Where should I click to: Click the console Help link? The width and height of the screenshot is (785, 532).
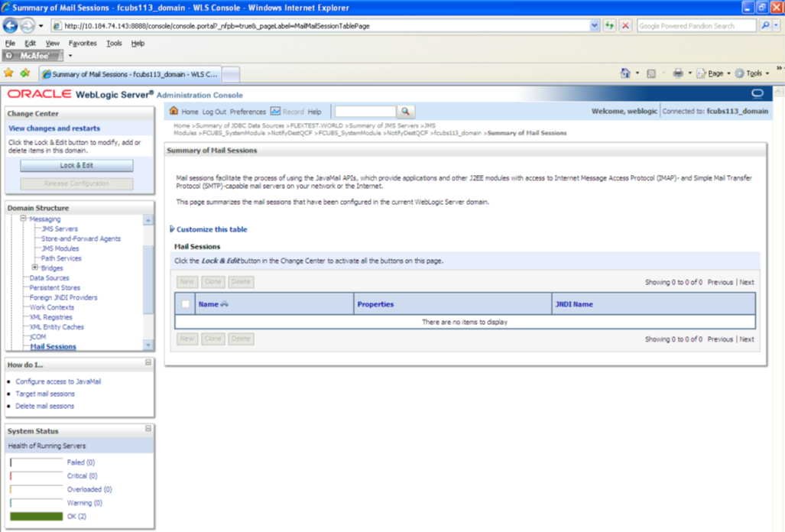pos(314,112)
